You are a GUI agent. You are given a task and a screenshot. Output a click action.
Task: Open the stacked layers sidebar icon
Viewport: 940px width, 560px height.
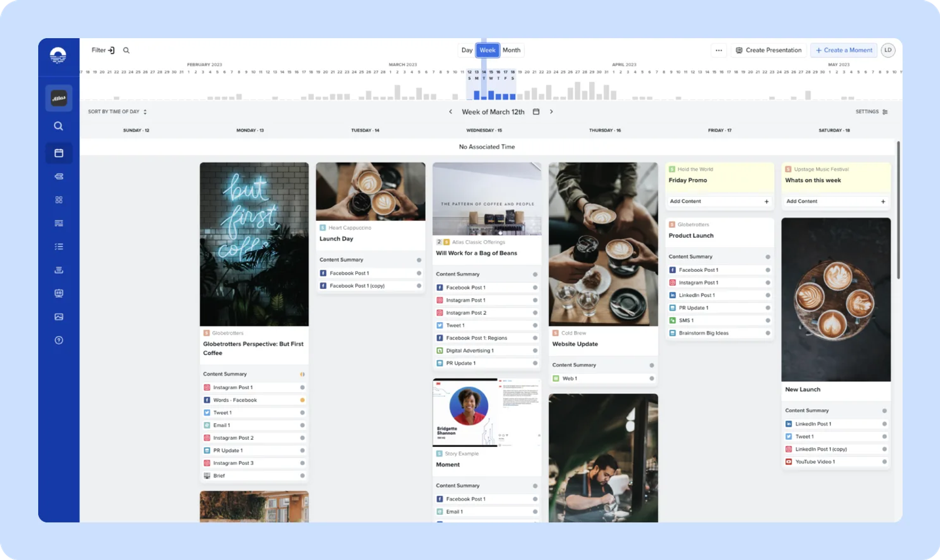59,177
